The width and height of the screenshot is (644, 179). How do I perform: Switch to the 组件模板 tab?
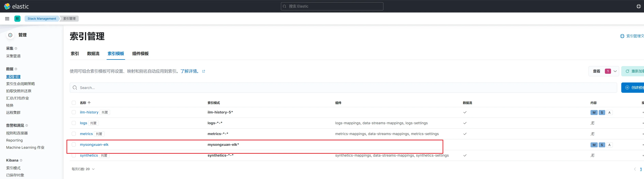(x=140, y=54)
